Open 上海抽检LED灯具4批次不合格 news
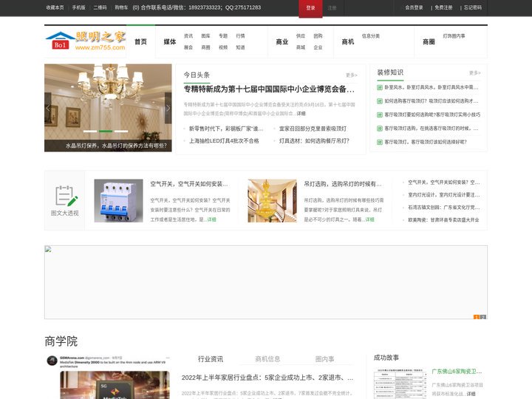The height and width of the screenshot is (399, 532). click(x=224, y=141)
